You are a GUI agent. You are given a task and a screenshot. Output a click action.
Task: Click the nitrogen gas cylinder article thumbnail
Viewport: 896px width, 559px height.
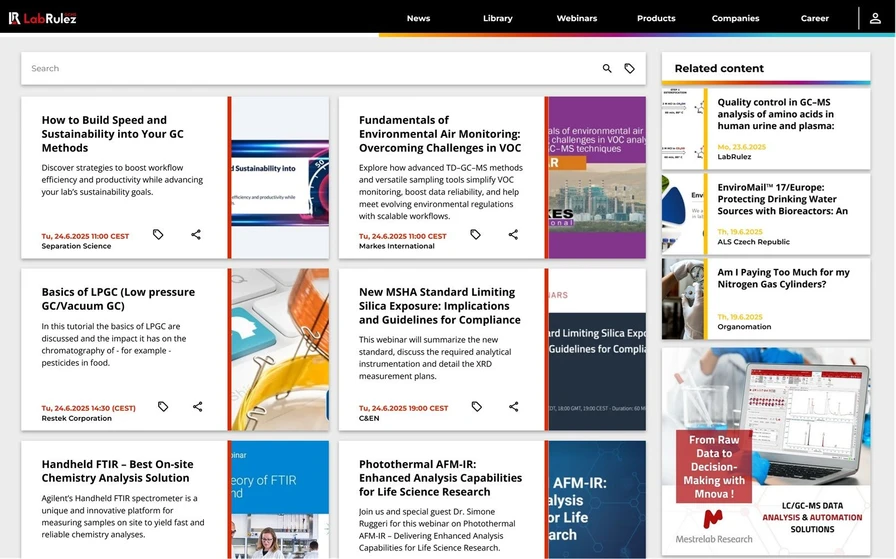tap(683, 299)
